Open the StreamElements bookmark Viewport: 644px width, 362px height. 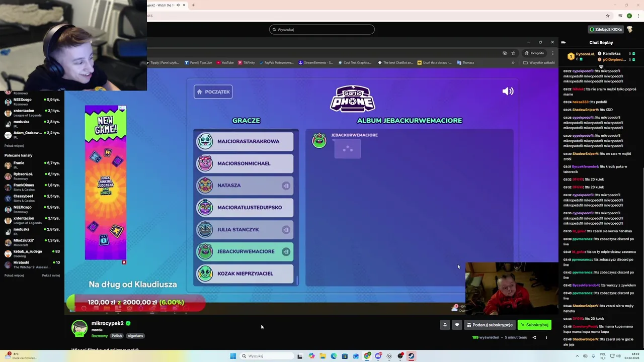point(315,63)
